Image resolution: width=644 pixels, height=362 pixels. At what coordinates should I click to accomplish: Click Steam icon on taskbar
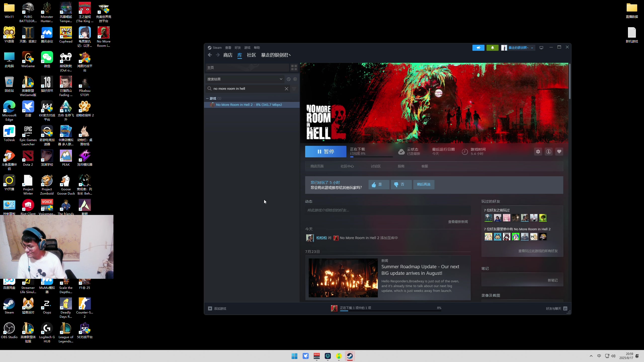pyautogui.click(x=350, y=356)
